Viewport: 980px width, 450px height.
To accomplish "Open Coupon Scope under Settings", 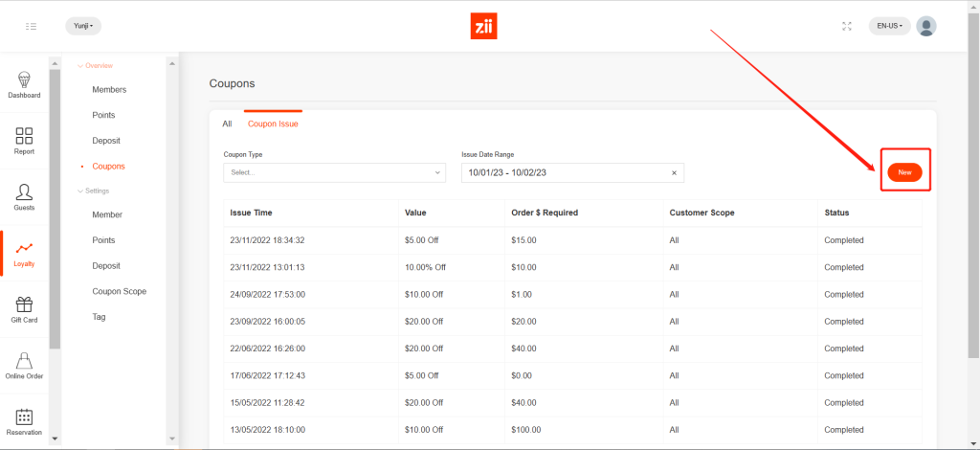I will tap(119, 291).
